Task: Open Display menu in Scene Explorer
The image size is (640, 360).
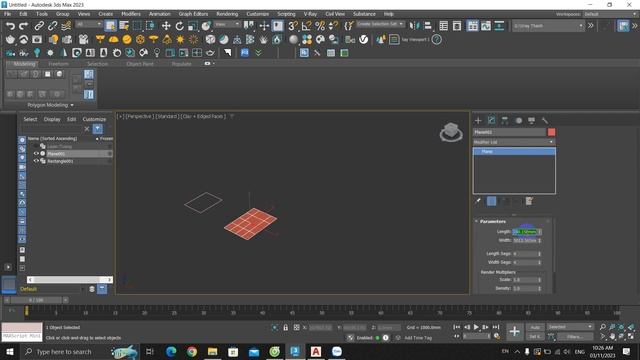Action: pos(52,119)
